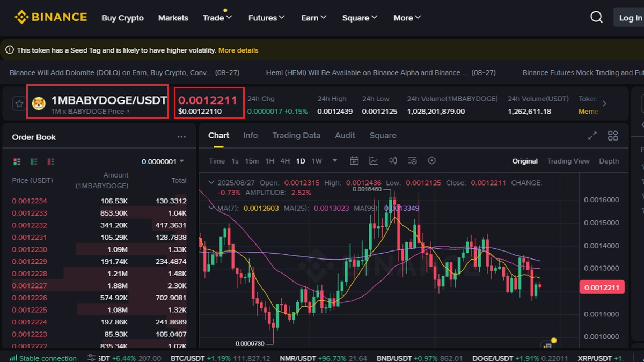Click the Log In button
Image resolution: width=644 pixels, height=362 pixels.
[630, 18]
